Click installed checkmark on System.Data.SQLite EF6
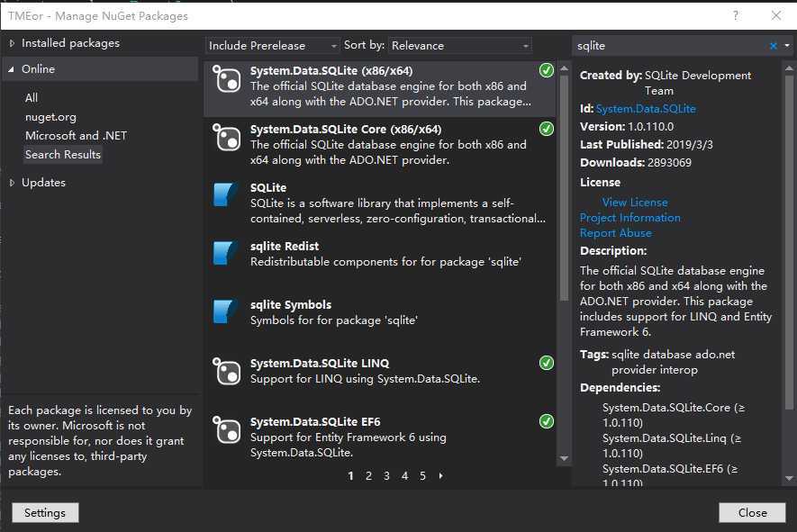Image resolution: width=797 pixels, height=532 pixels. point(547,421)
